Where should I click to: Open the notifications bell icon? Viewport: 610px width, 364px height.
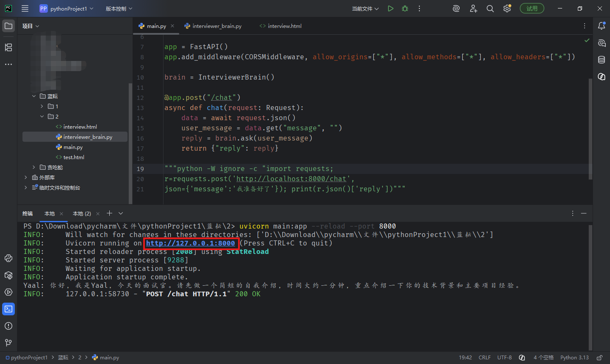[x=602, y=26]
